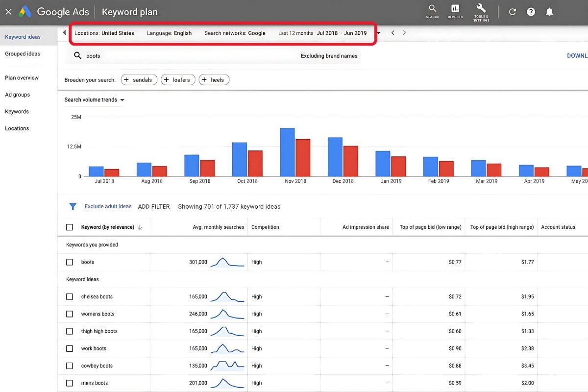Screen dimensions: 588x392
Task: Click the trend sparkline for chelsea boots
Action: 227,297
